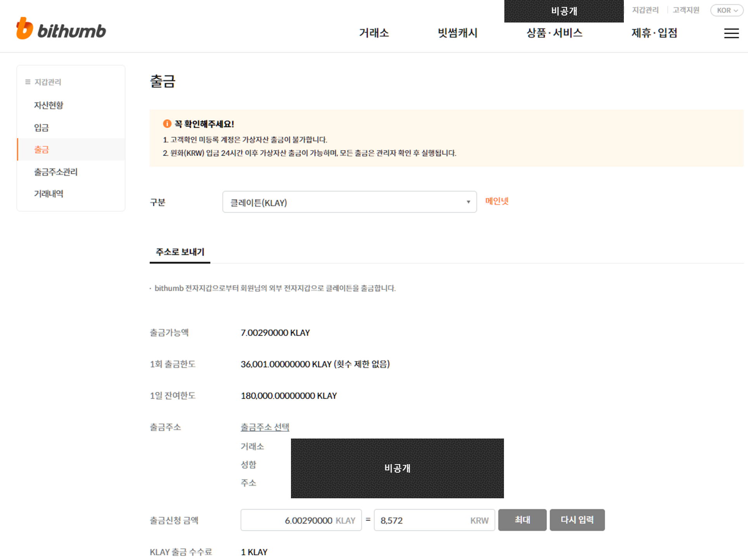Click the 출금주소 선택 link

pyautogui.click(x=265, y=427)
